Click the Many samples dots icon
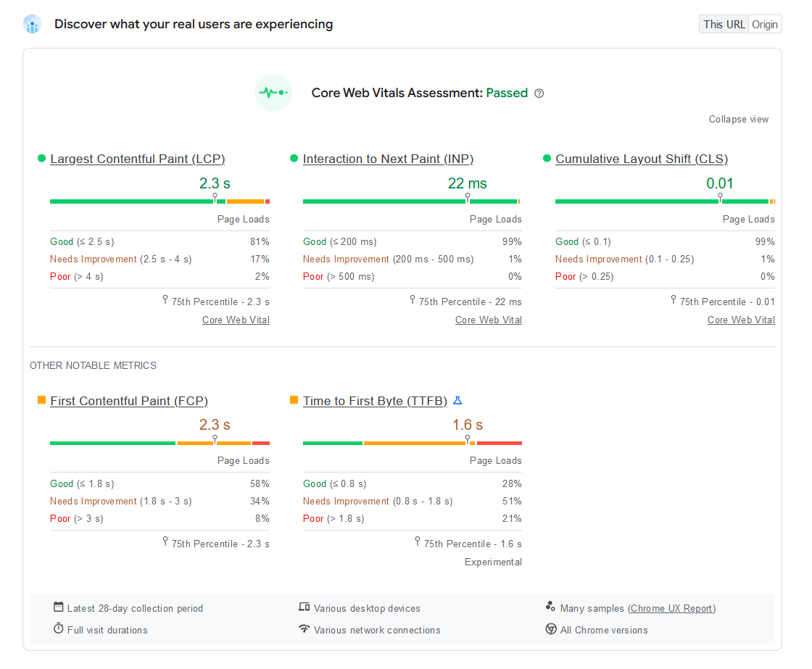This screenshot has height=669, width=812. pyautogui.click(x=551, y=607)
